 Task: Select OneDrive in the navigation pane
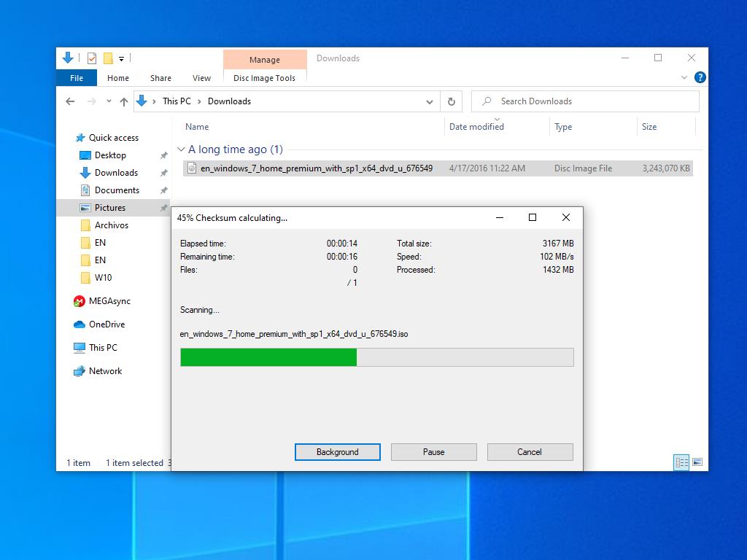pyautogui.click(x=107, y=324)
